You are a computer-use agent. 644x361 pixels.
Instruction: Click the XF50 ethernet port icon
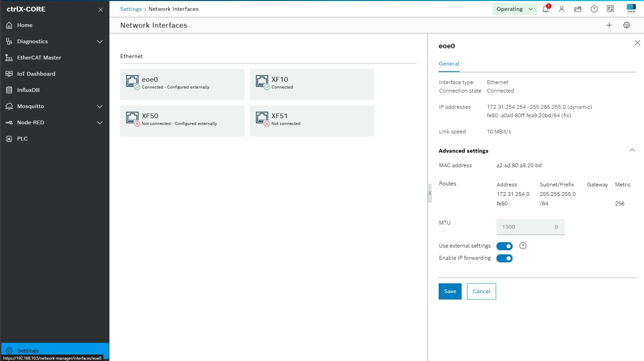pyautogui.click(x=132, y=118)
